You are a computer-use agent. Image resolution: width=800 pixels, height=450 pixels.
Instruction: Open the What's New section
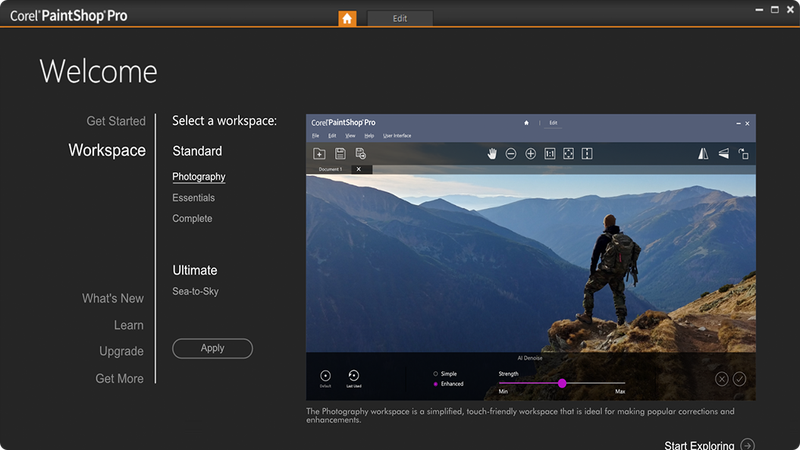coord(113,298)
